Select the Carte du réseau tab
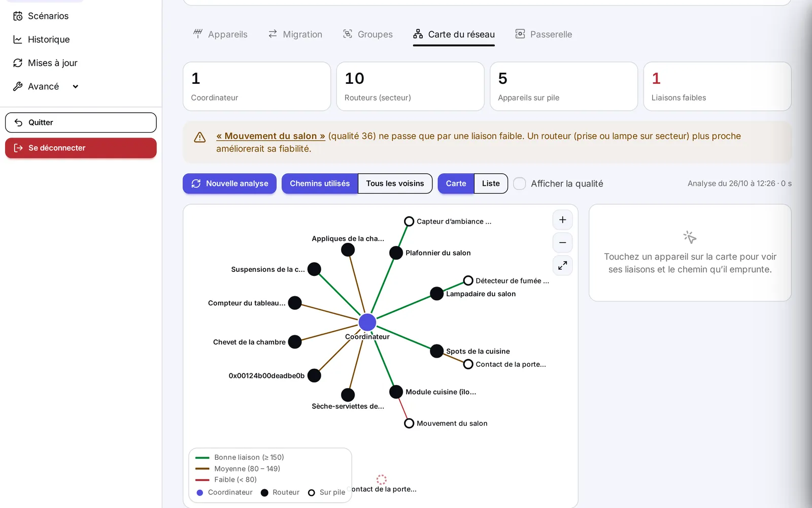 (454, 35)
